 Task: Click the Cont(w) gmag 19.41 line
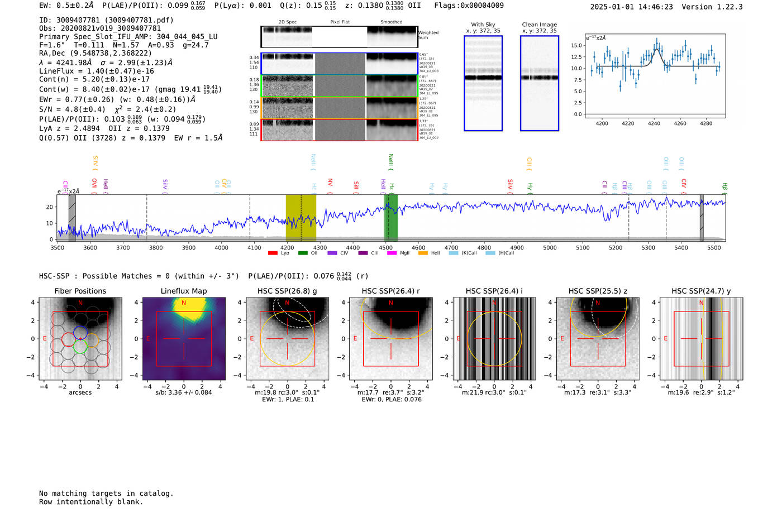pos(130,89)
